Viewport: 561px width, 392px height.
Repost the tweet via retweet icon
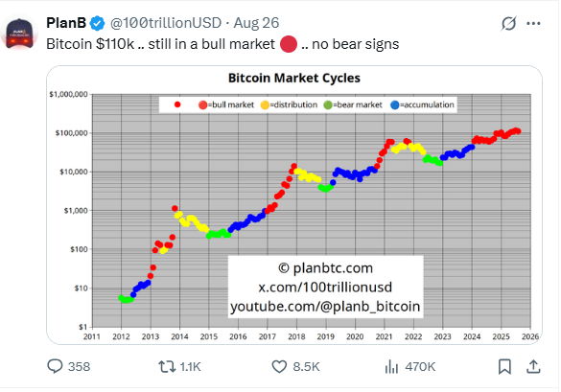pos(167,367)
